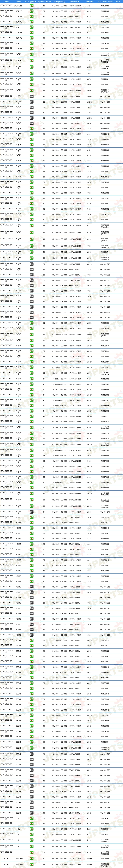Click the Moc silnika column header

pyautogui.click(x=74, y=2)
